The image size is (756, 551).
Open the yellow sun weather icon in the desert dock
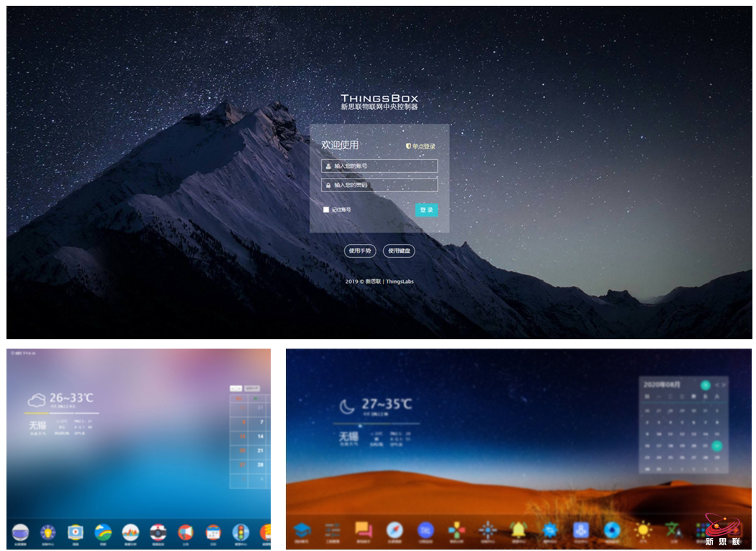(x=643, y=530)
